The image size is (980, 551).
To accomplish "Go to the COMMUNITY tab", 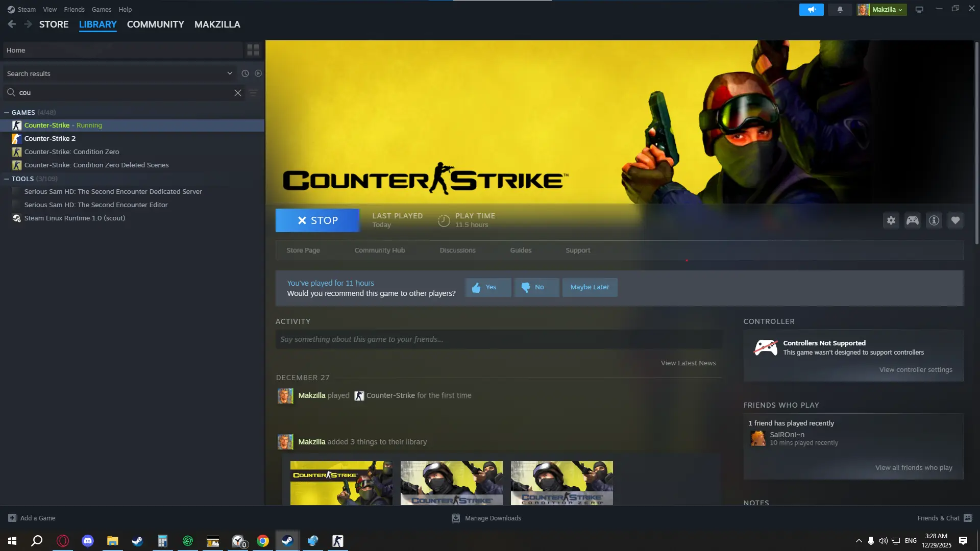I will pos(156,24).
